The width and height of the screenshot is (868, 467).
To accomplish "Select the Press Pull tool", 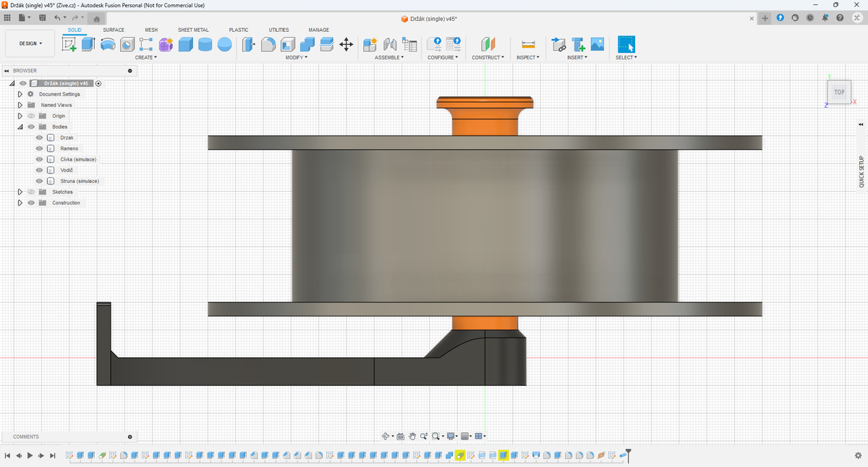I will (x=248, y=44).
